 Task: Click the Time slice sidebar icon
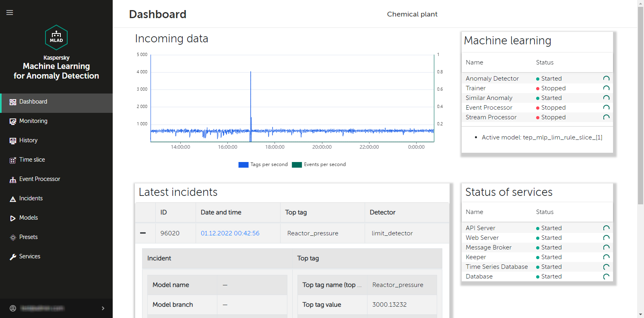13,160
